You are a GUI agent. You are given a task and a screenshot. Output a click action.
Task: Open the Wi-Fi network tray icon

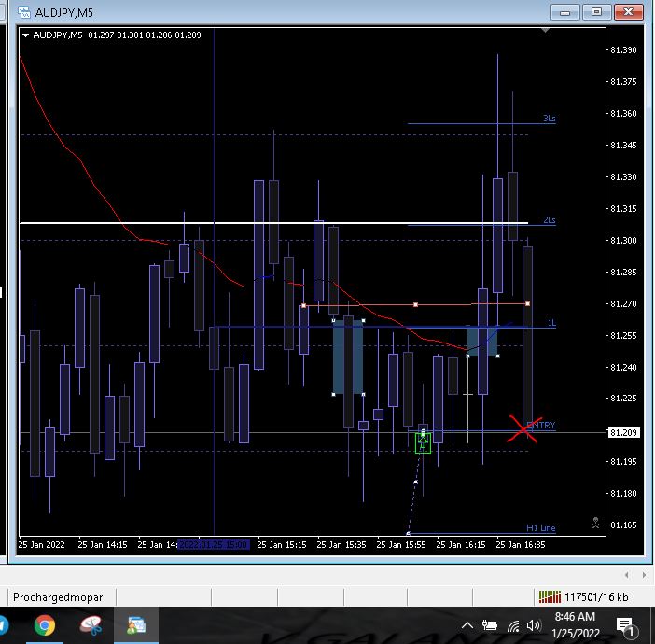click(x=513, y=624)
